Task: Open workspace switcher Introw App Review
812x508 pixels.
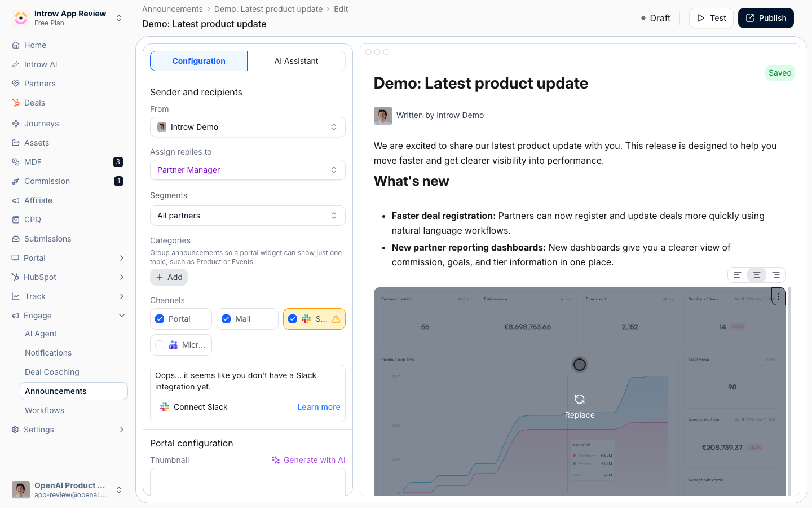Action: (68, 18)
